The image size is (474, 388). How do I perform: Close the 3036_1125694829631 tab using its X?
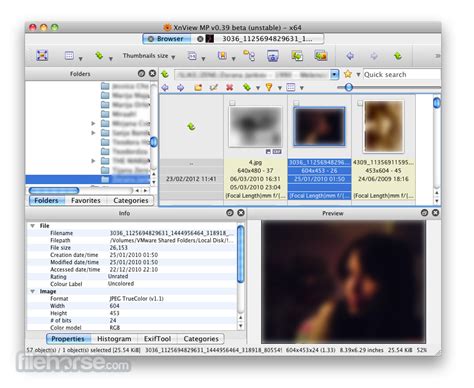[200, 39]
